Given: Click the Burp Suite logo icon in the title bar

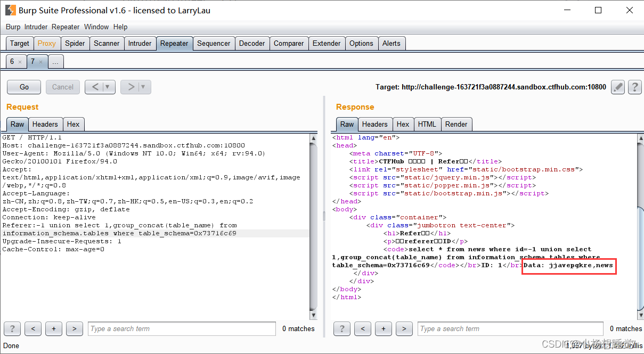Looking at the screenshot, I should 10,10.
